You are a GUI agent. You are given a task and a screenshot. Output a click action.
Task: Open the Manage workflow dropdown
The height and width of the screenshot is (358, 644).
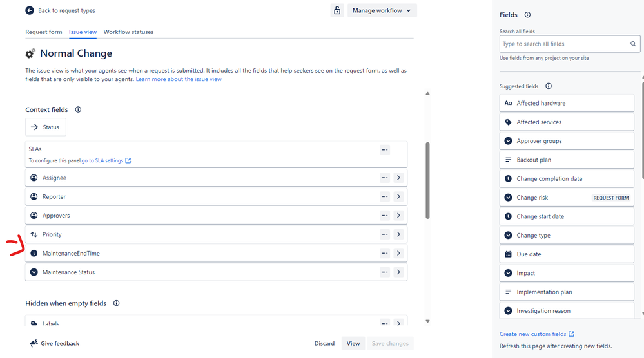click(x=382, y=11)
